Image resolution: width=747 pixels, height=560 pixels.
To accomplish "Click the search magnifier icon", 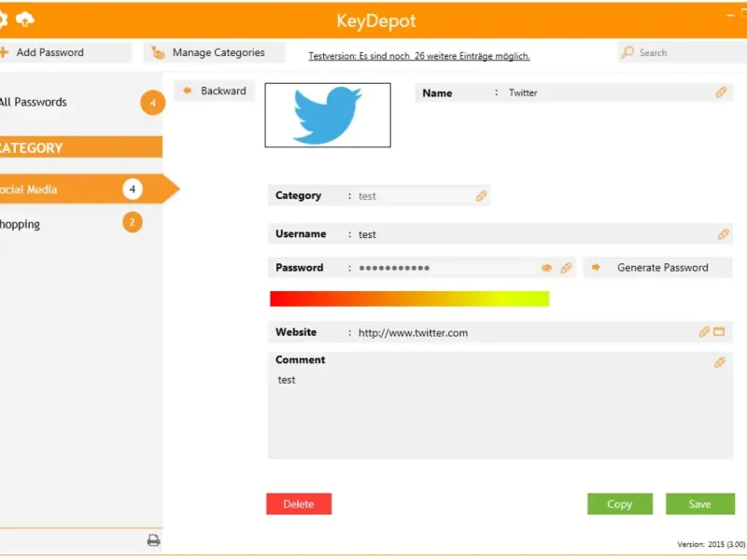I will pos(627,52).
